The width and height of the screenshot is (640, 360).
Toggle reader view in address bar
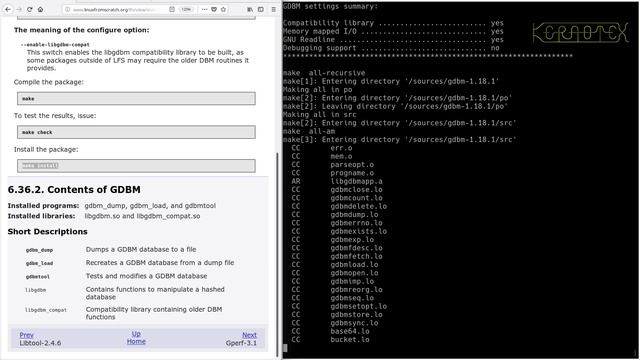pos(172,9)
